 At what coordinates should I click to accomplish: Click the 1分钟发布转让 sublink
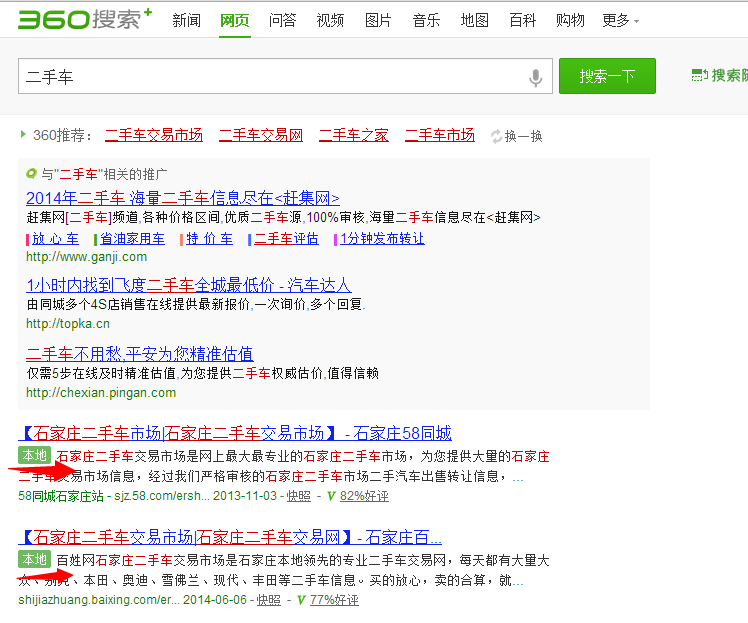click(x=382, y=239)
